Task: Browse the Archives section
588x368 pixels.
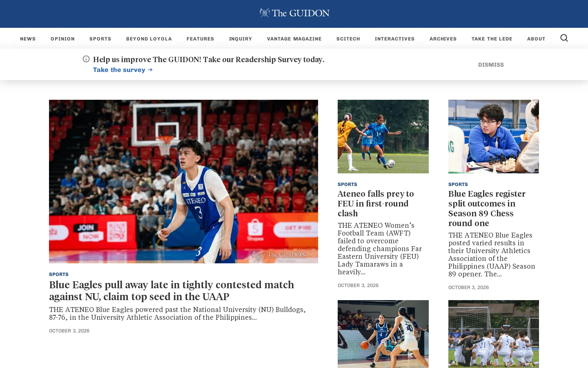Action: coord(443,39)
